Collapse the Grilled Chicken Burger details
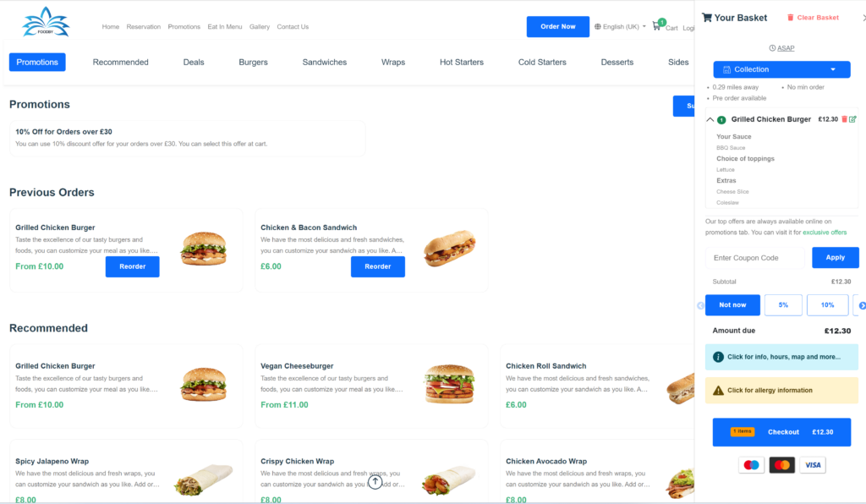This screenshot has width=866, height=504. [710, 120]
